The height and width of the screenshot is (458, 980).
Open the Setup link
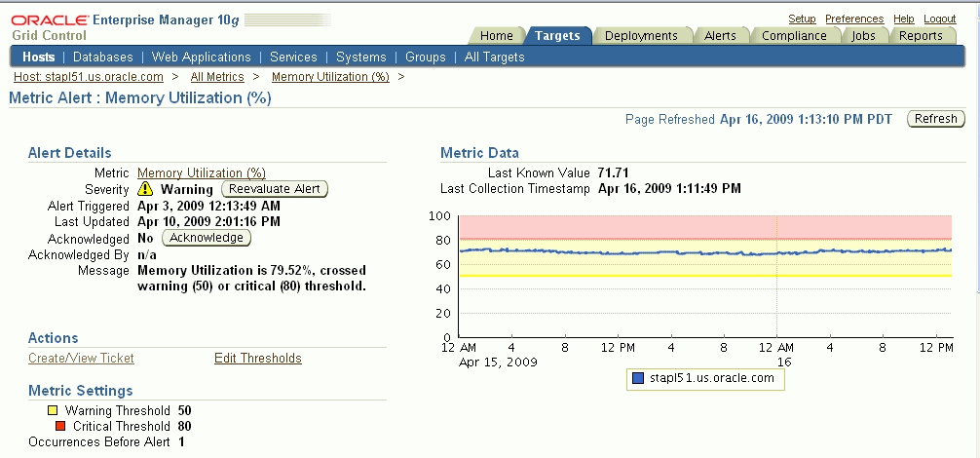pos(802,19)
